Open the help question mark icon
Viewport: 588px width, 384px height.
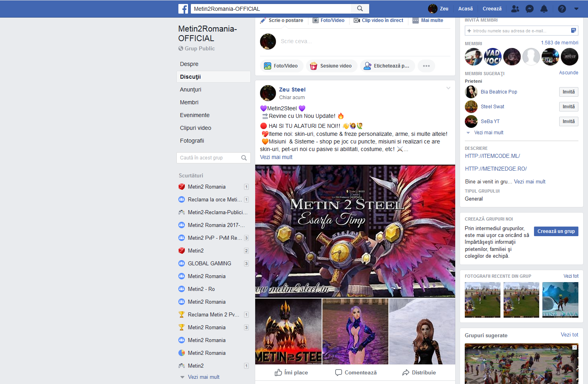click(x=562, y=9)
